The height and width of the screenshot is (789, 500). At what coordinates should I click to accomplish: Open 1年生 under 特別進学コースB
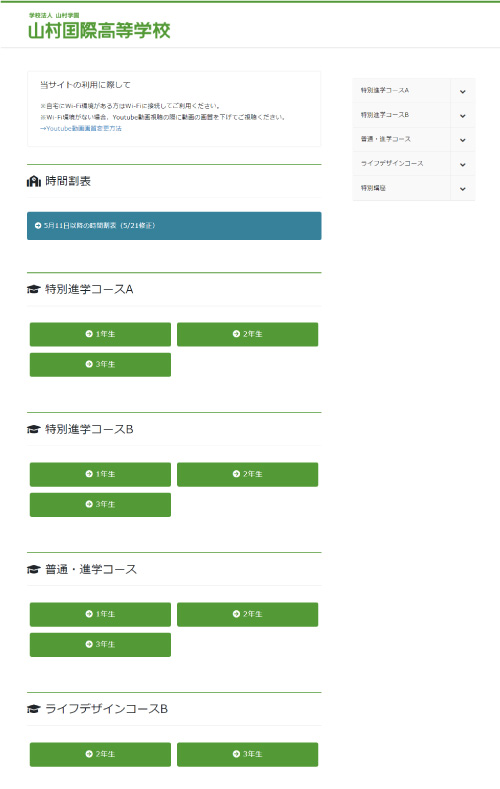pyautogui.click(x=100, y=474)
